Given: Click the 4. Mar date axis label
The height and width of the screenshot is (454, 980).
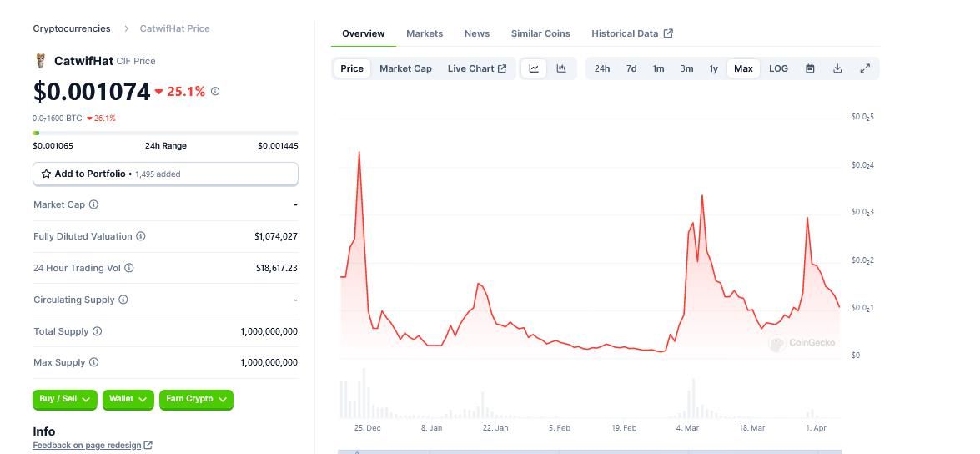Looking at the screenshot, I should 687,428.
